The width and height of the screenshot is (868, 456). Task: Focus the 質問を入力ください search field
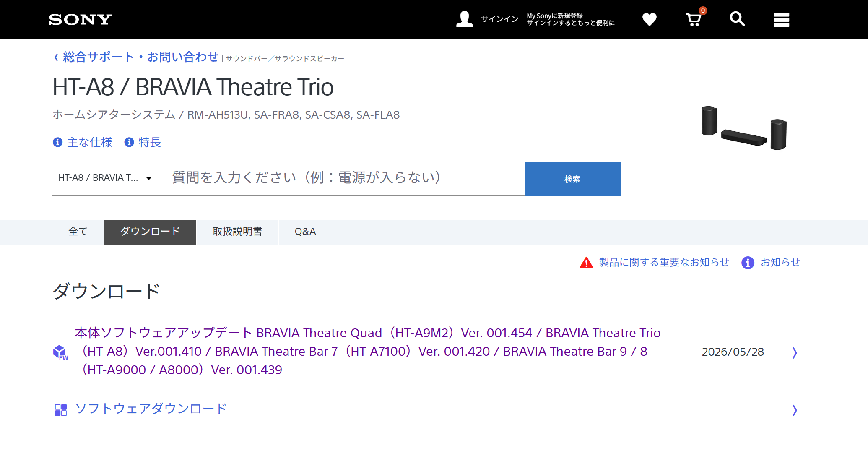342,179
